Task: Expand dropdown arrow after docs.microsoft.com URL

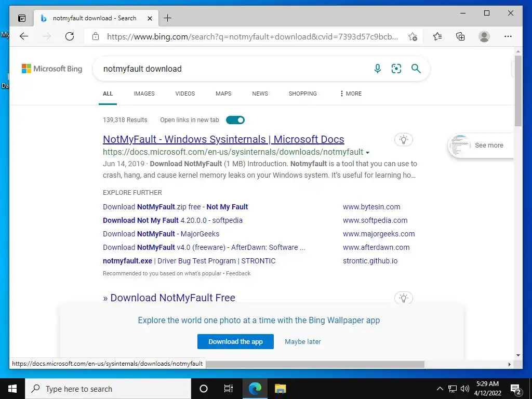Action: 368,153
